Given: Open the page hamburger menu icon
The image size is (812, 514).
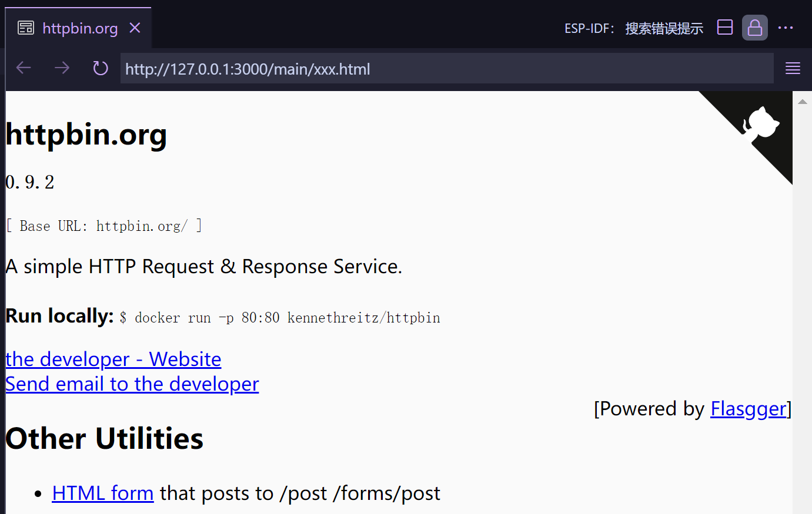Looking at the screenshot, I should coord(793,68).
